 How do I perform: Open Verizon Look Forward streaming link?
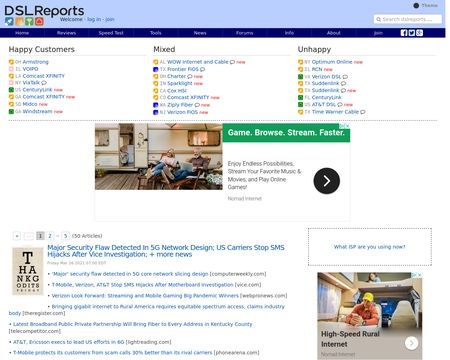(145, 296)
